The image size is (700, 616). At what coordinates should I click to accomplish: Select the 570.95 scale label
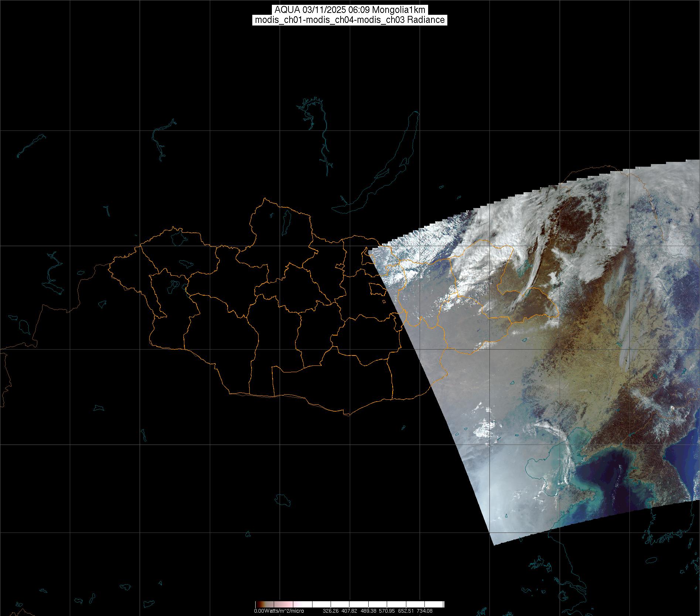[387, 611]
